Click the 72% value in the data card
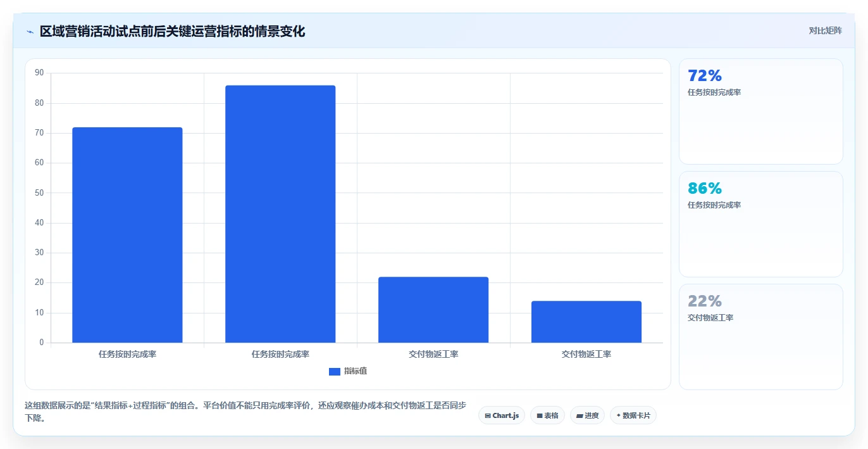This screenshot has height=449, width=868. point(705,76)
